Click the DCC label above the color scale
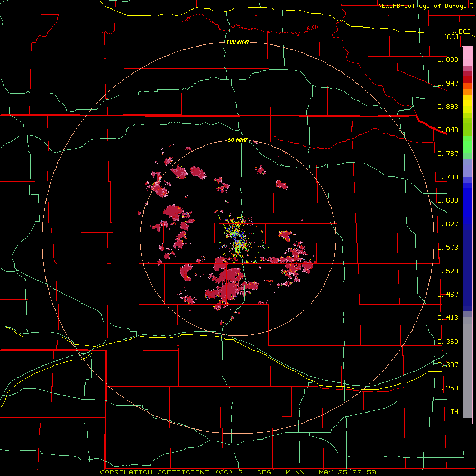Image resolution: width=476 pixels, height=476 pixels. click(x=464, y=32)
